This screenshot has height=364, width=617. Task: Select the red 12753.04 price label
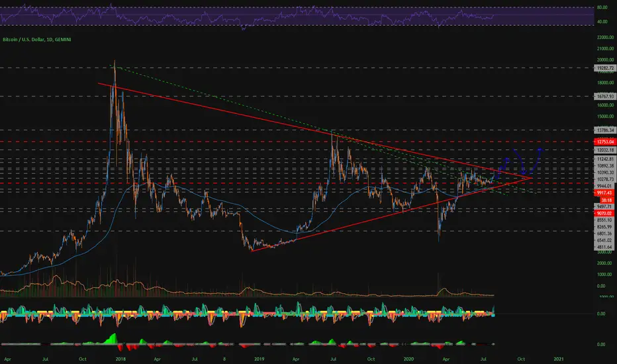tap(605, 142)
